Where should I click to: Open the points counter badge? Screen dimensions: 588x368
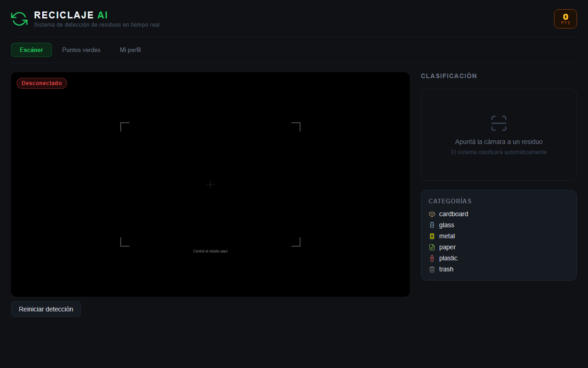565,19
